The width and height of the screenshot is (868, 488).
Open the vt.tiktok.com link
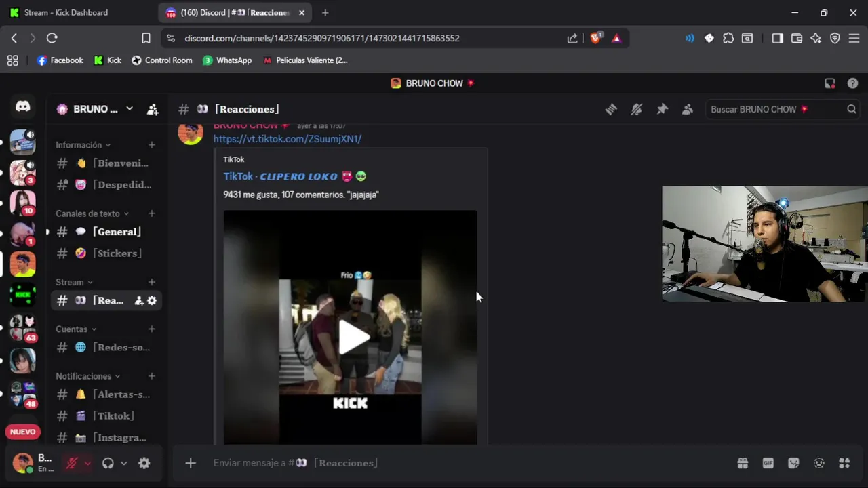tap(288, 139)
